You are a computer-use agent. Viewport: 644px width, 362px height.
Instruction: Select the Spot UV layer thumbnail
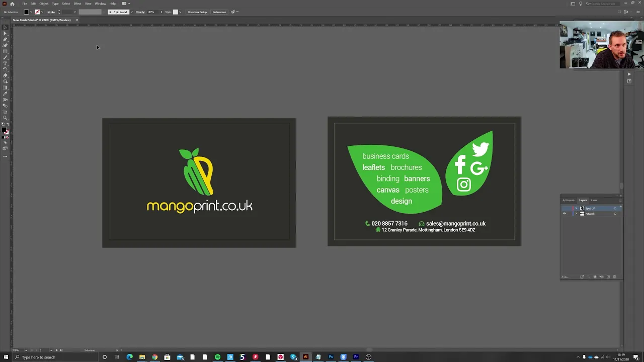(582, 208)
